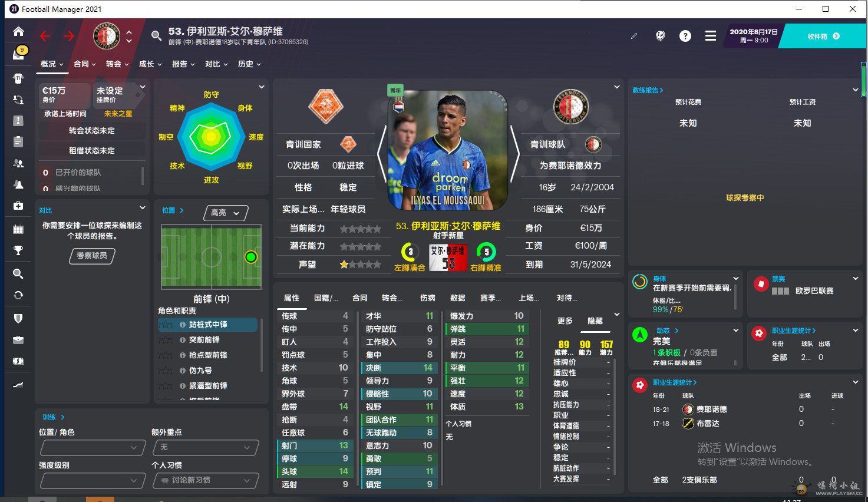Viewport: 868px width, 502px height.
Task: Click the pencil edit icon
Action: pos(634,36)
